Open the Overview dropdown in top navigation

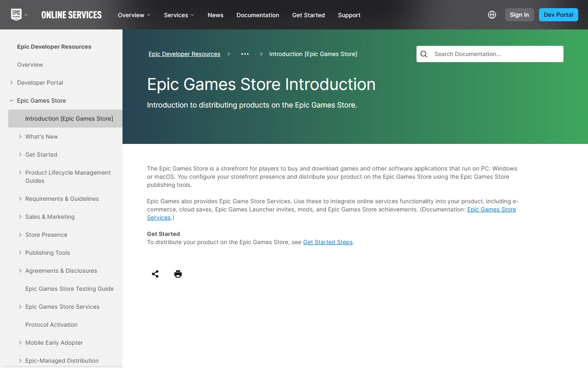pos(134,15)
